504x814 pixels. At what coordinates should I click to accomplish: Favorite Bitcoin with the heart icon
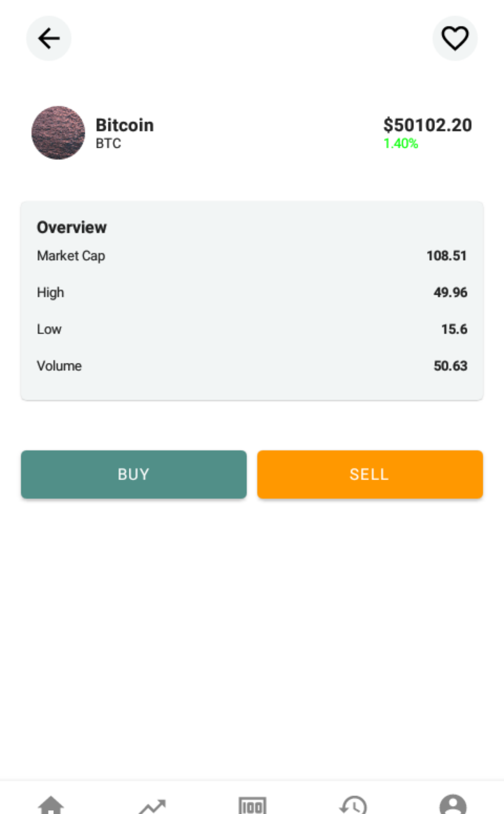[x=455, y=38]
